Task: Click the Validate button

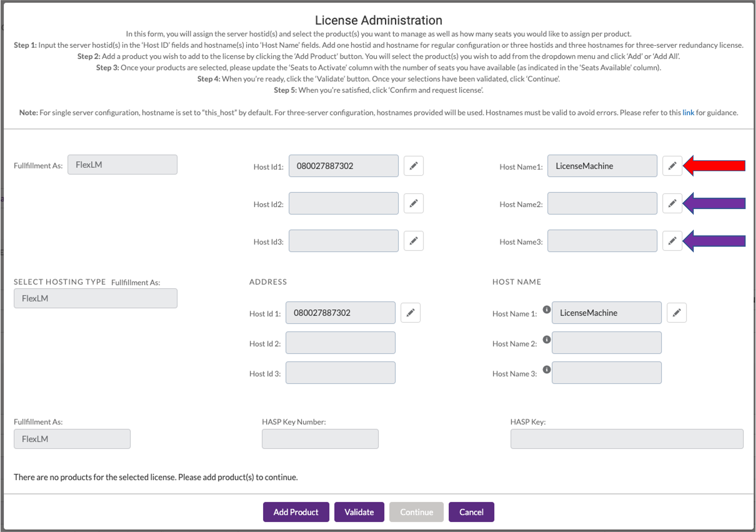Action: [359, 512]
